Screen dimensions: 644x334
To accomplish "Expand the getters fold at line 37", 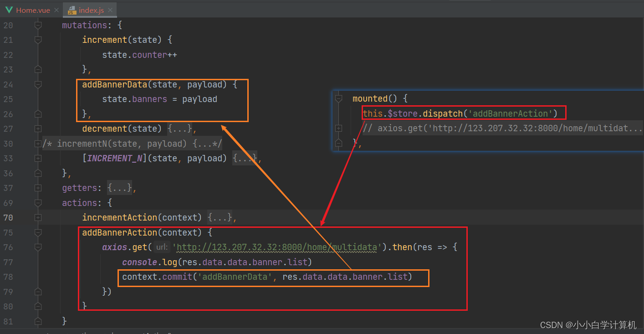I will tap(38, 188).
